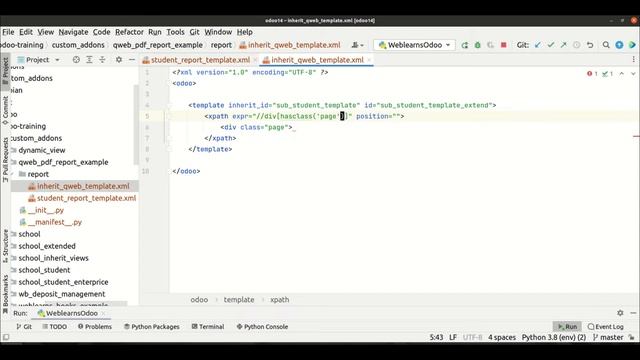
Task: Click the rerun WeblearnsOdoo icon
Action: [x=464, y=45]
